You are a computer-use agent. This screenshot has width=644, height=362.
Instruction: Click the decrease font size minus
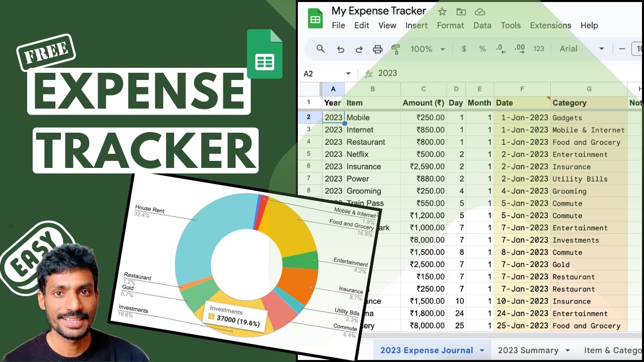(x=622, y=49)
